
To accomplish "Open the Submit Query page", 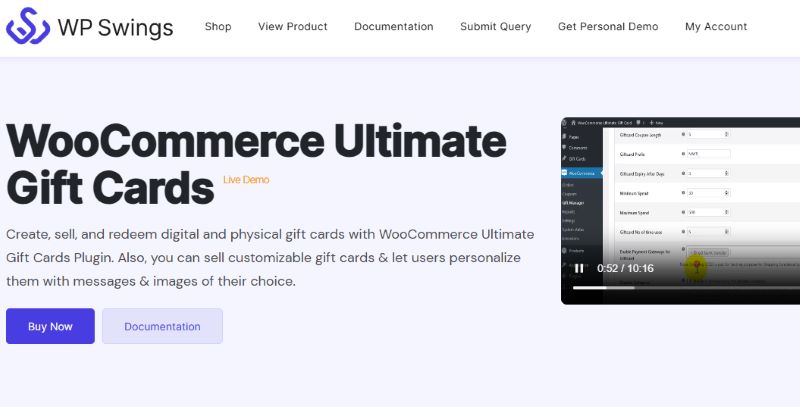I will pyautogui.click(x=495, y=27).
